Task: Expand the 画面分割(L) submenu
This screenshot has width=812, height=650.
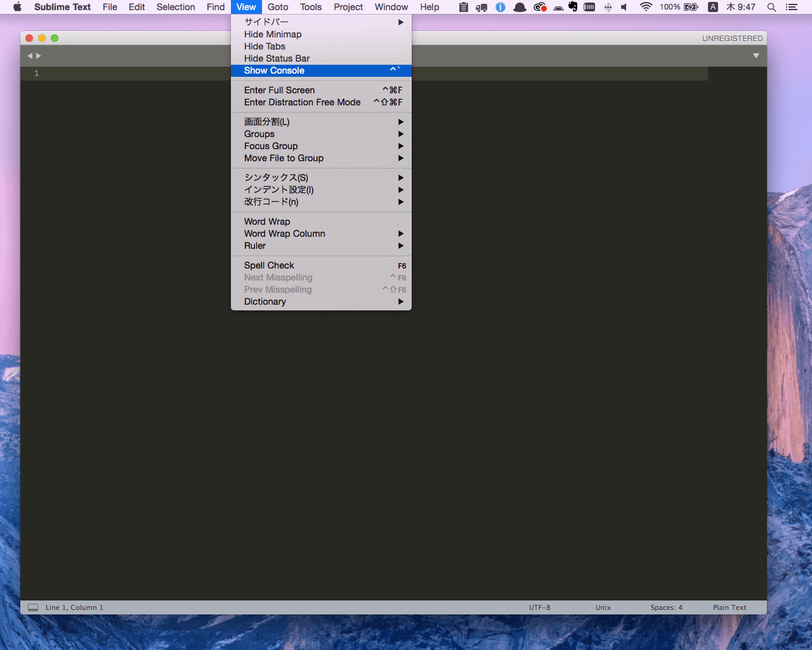Action: [x=321, y=122]
